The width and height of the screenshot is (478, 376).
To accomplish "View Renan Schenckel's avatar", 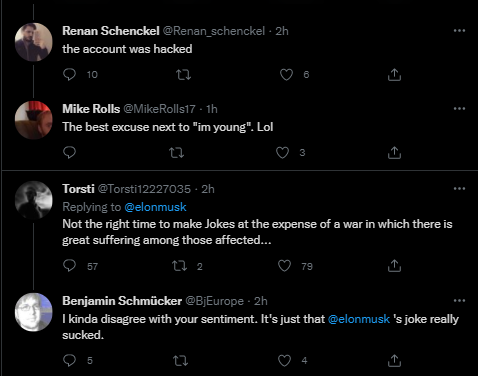I will (34, 42).
